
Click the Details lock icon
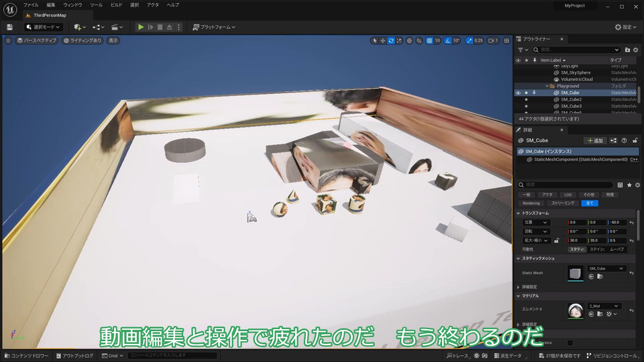point(635,140)
